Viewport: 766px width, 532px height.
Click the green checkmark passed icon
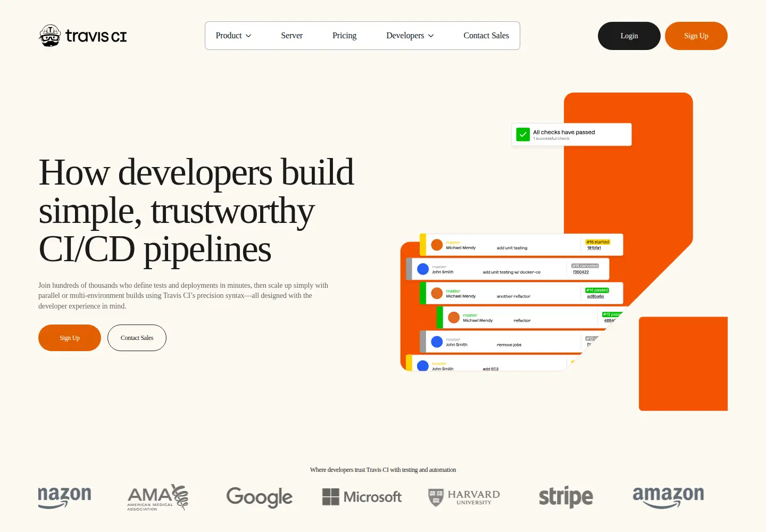click(523, 134)
